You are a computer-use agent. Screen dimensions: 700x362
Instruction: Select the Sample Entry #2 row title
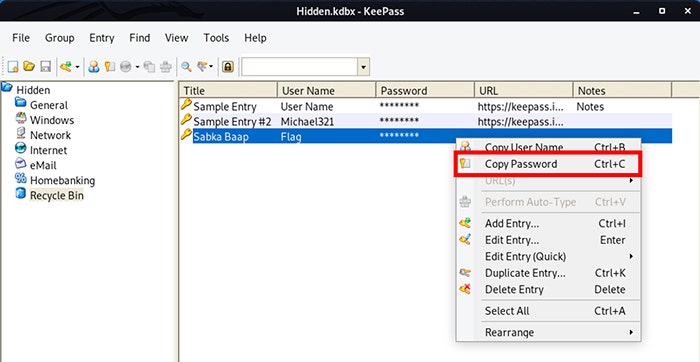tap(232, 122)
